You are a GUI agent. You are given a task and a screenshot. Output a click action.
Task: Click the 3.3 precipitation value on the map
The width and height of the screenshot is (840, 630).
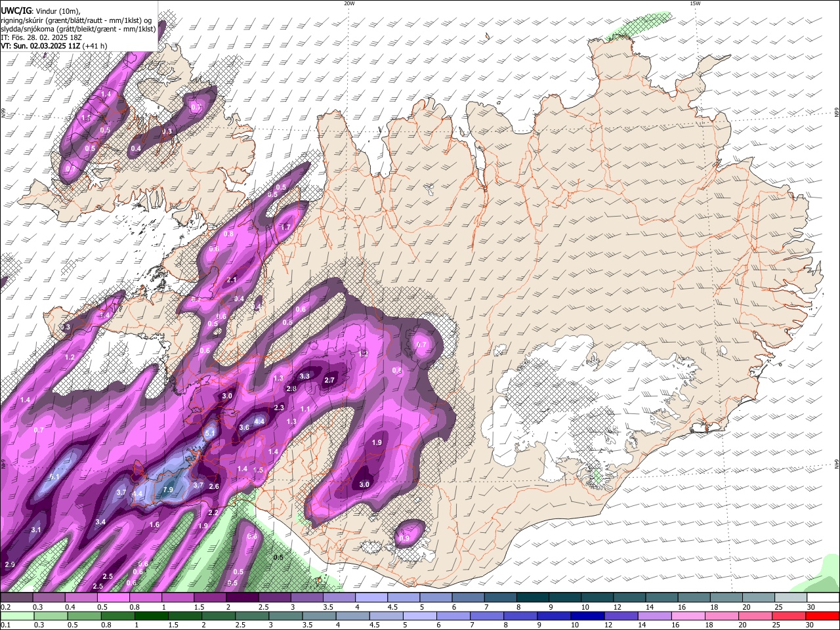(304, 377)
